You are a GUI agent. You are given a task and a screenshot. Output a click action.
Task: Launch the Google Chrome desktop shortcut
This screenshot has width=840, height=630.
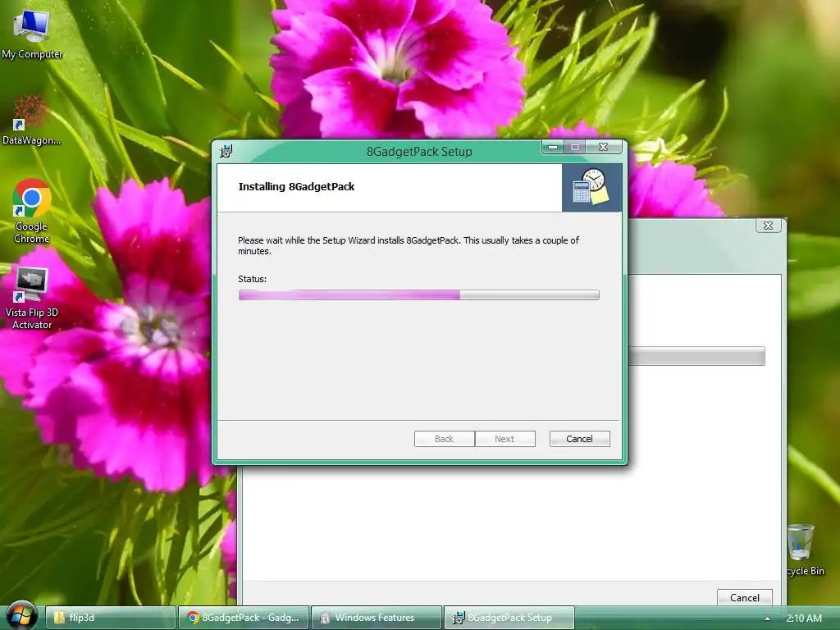click(x=32, y=211)
